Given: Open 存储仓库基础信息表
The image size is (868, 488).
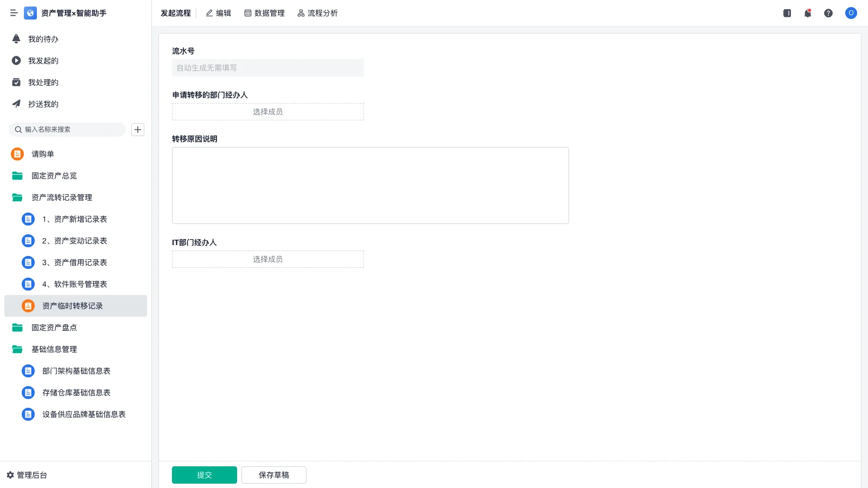Looking at the screenshot, I should point(75,393).
